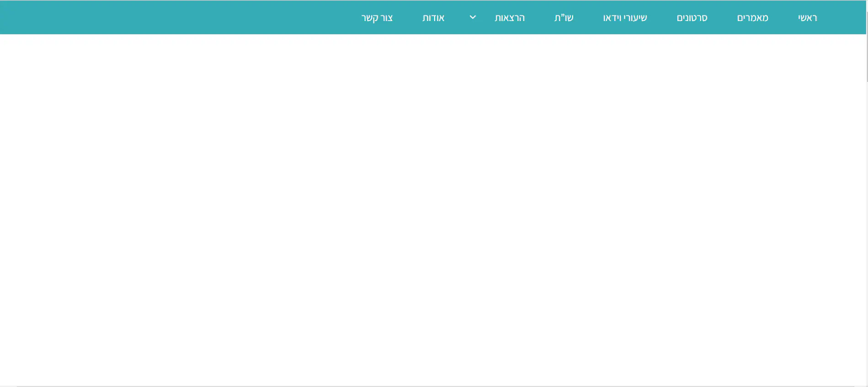Open the שו"ת Q&A page
868x387 pixels.
(x=564, y=18)
